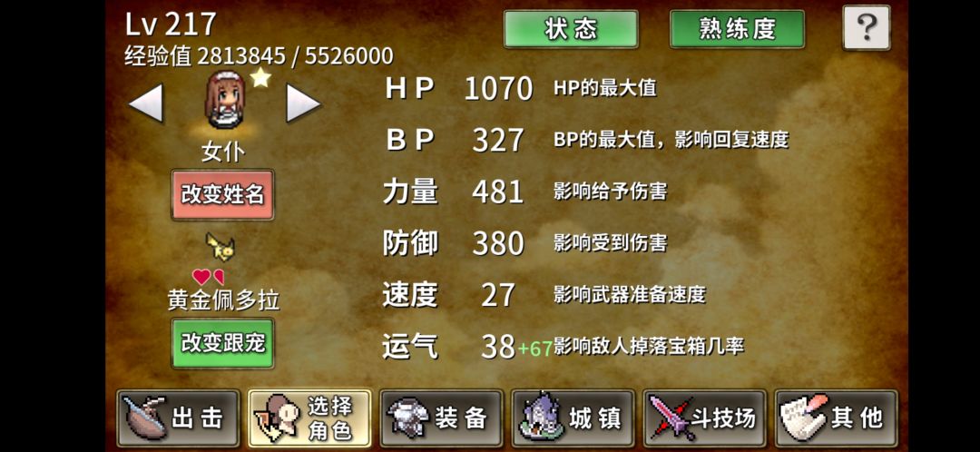
Task: Tap the HP stat value 1070
Action: tap(498, 89)
